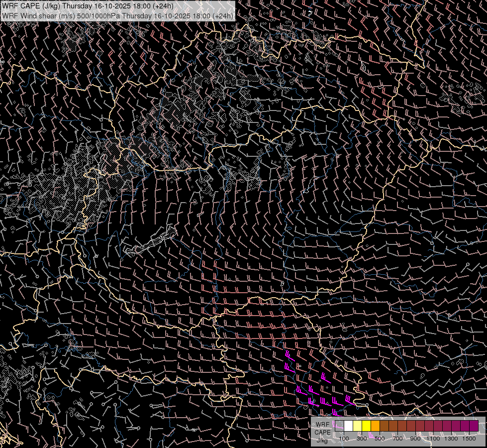Viewport: 487px width, 448px height.
Task: Click the 700 legend scale label
Action: click(x=397, y=439)
